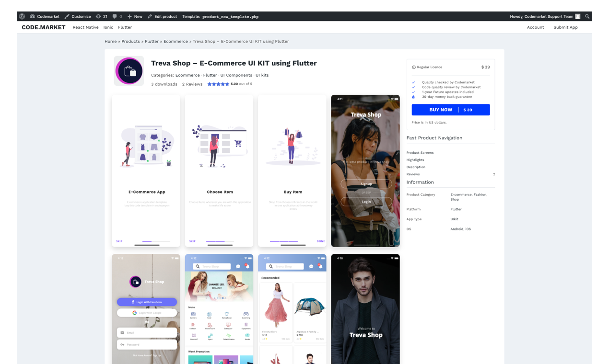Open the Summer Sell home screen screenshot

click(219, 309)
